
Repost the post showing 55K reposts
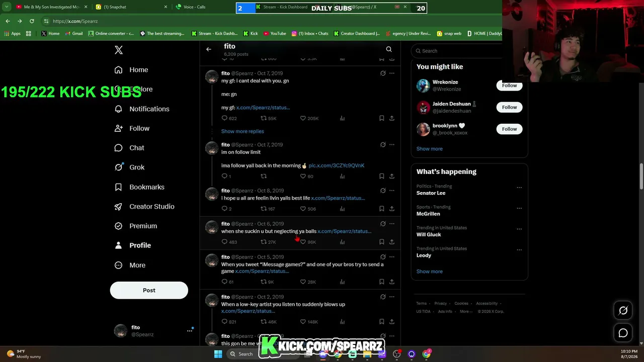(263, 118)
